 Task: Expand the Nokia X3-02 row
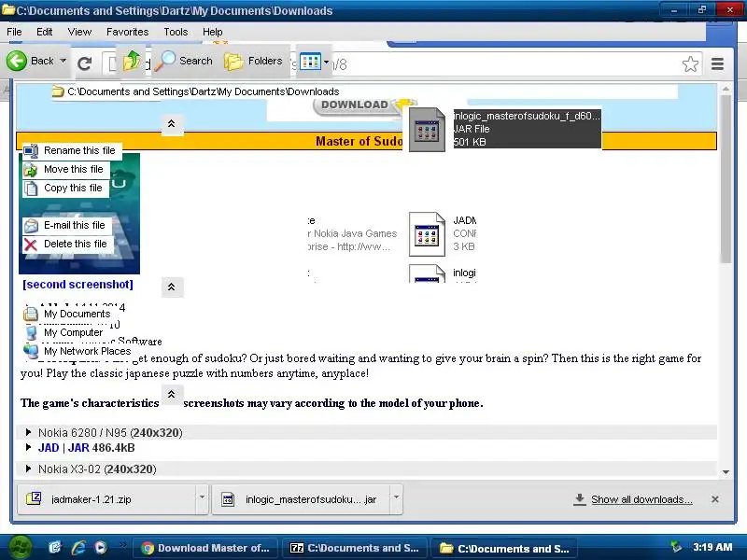click(28, 469)
